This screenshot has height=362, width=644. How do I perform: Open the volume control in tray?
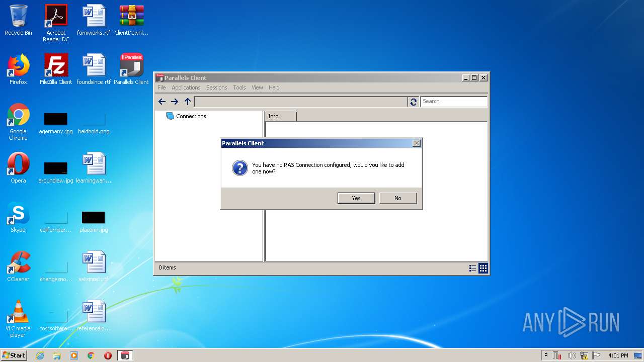pyautogui.click(x=572, y=355)
